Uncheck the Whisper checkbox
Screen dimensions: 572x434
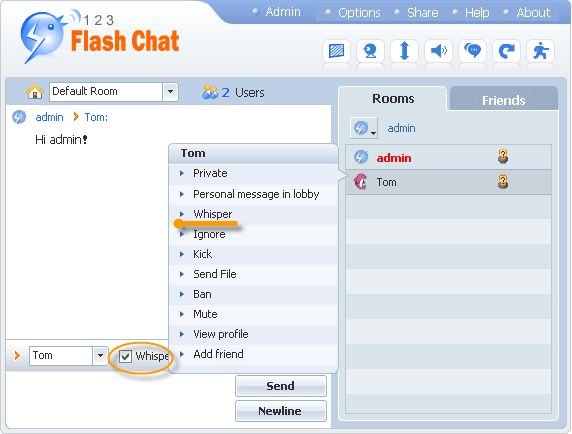click(125, 356)
